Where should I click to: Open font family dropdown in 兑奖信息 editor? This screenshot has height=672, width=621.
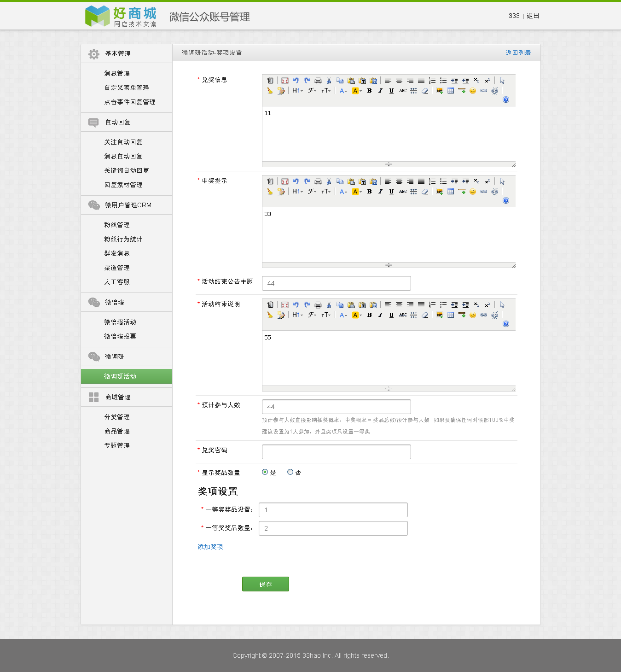313,91
